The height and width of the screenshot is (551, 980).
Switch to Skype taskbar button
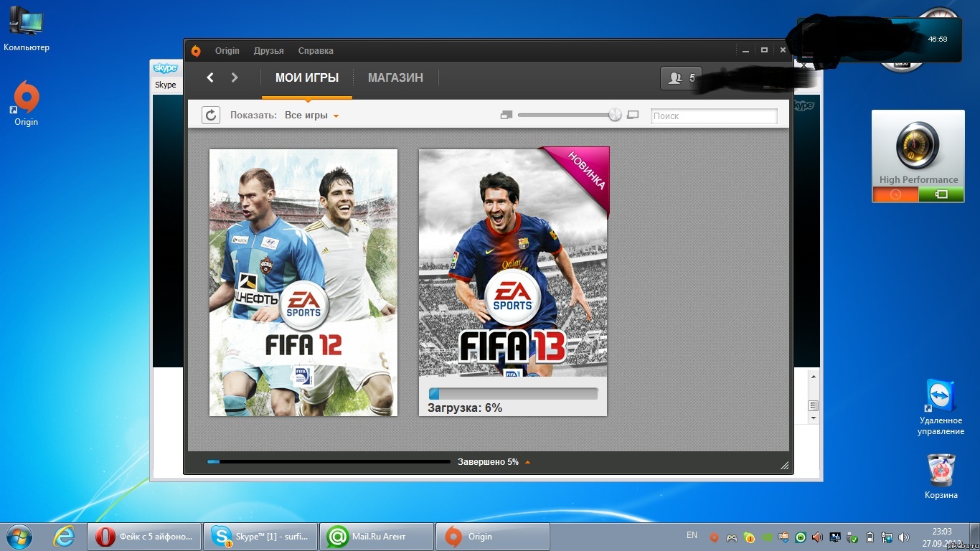260,537
